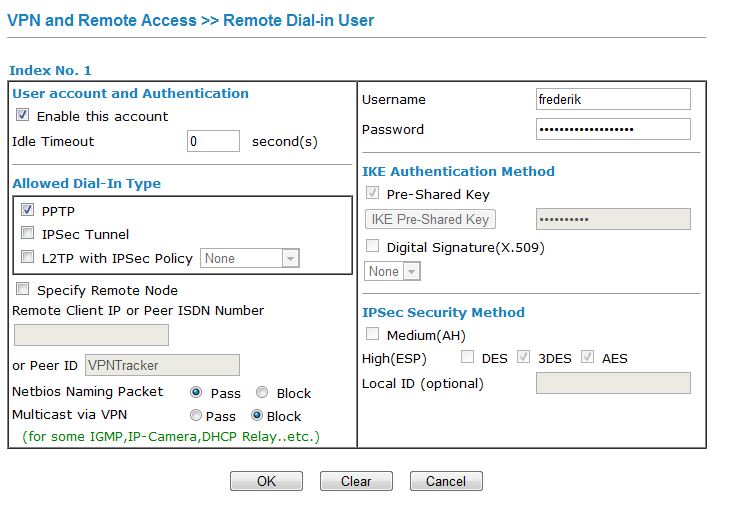The width and height of the screenshot is (730, 506).
Task: Expand Digital Signature None dropdown
Action: [392, 271]
